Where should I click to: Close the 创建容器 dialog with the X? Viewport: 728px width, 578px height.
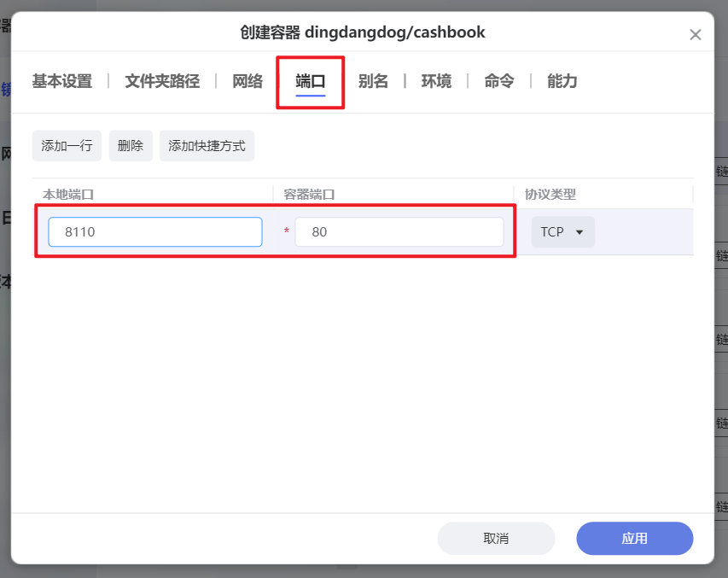695,35
